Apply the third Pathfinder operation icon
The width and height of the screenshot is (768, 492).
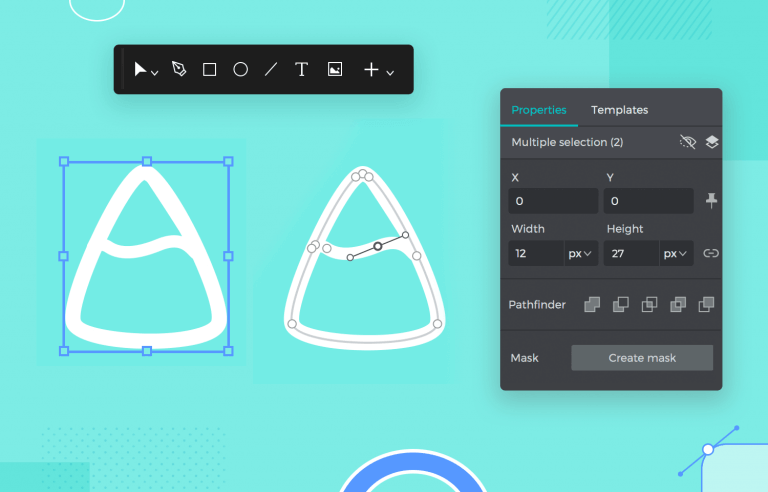pyautogui.click(x=649, y=304)
